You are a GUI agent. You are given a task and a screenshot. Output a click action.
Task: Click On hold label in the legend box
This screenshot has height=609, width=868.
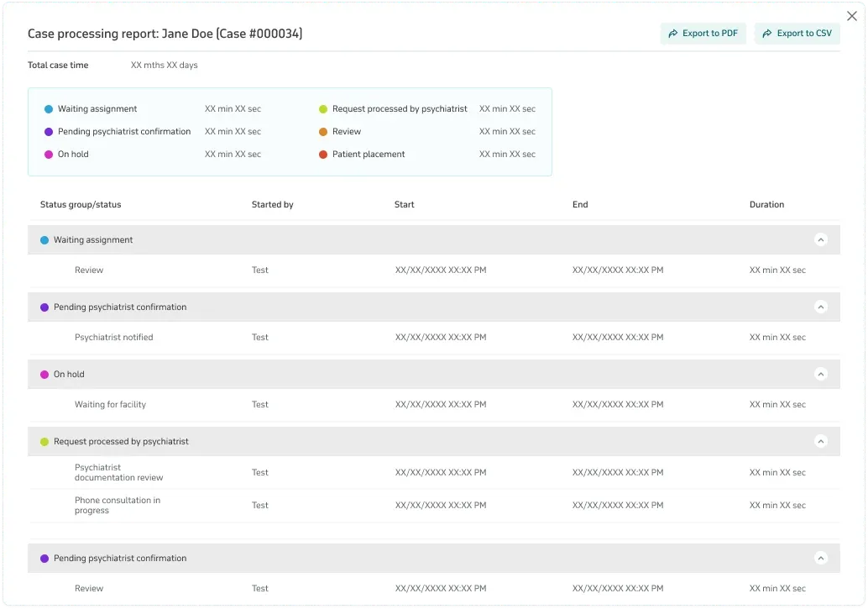pyautogui.click(x=73, y=155)
